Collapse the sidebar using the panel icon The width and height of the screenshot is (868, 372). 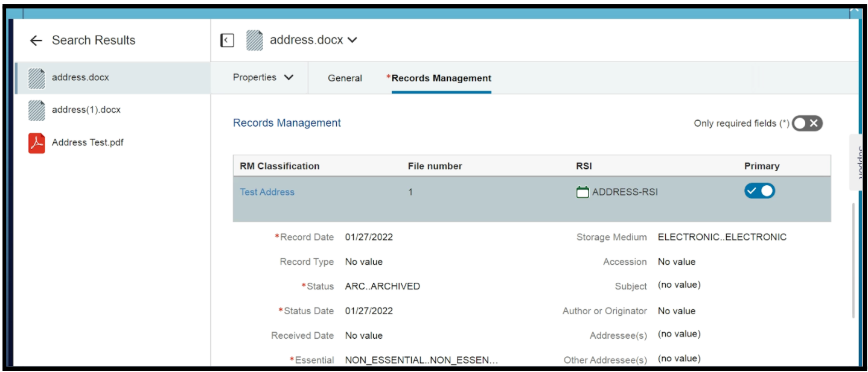click(227, 40)
